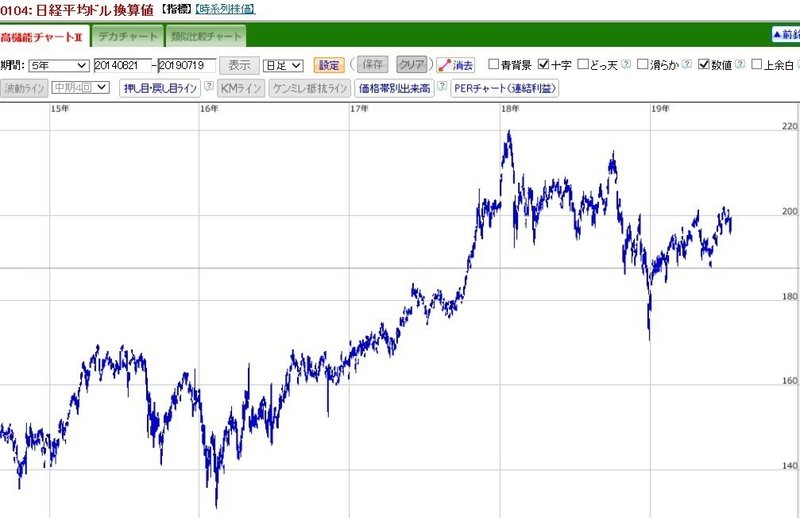Click the end date field 20190719

pos(187,65)
